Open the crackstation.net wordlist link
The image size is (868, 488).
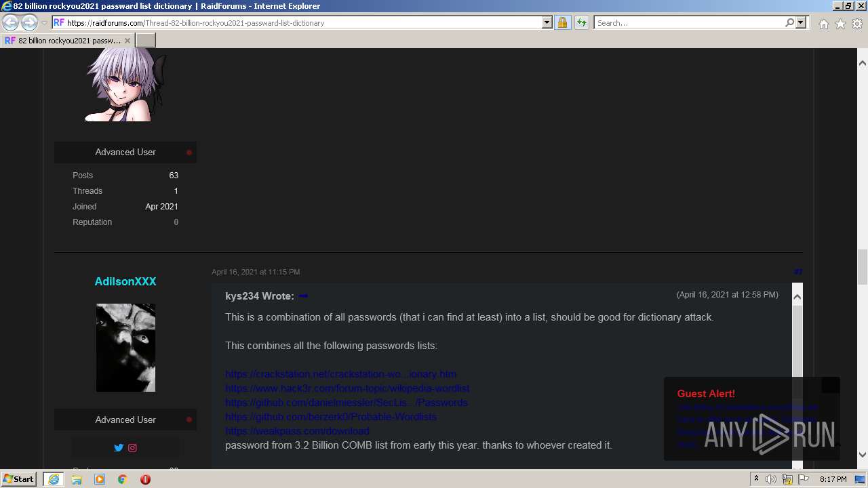coord(340,374)
